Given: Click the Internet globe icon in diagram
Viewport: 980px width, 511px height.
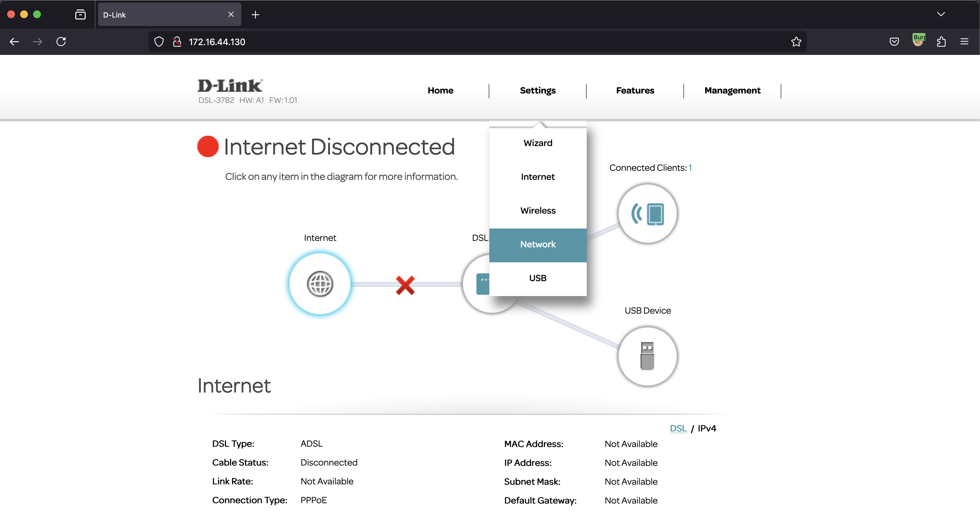Looking at the screenshot, I should 320,284.
